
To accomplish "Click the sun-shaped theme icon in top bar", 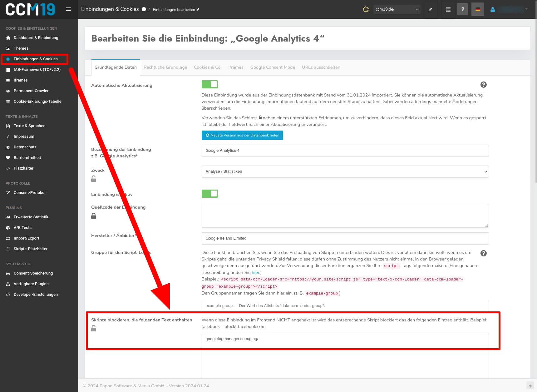I will point(366,9).
